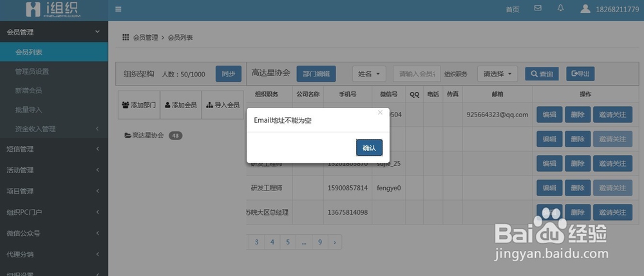Confirm the alert with 确认 button

point(369,147)
